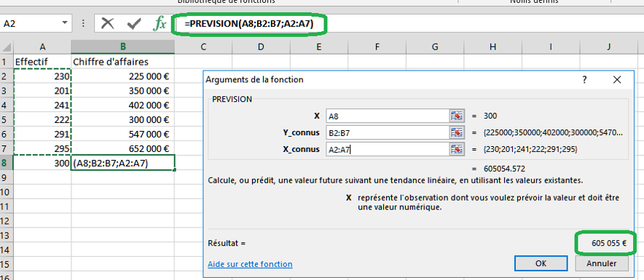644x280 pixels.
Task: Click the cell with value 201
Action: [42, 91]
